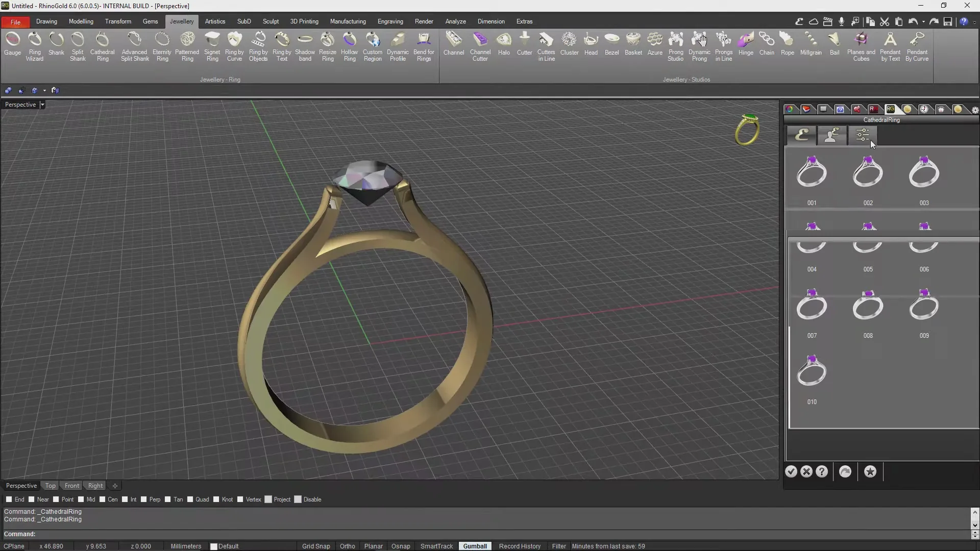The width and height of the screenshot is (980, 551).
Task: Open the Gems ribbon tab
Action: (x=150, y=21)
